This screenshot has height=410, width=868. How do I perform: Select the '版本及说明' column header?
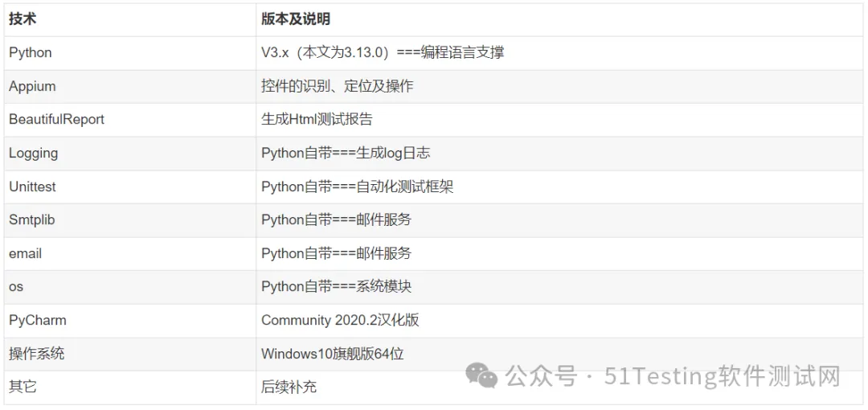(x=559, y=19)
